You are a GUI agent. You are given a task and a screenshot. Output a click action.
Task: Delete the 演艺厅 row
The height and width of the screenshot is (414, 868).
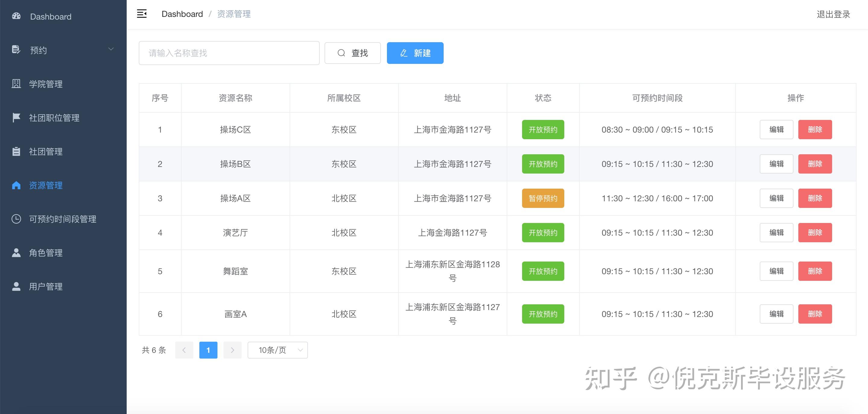coord(815,233)
